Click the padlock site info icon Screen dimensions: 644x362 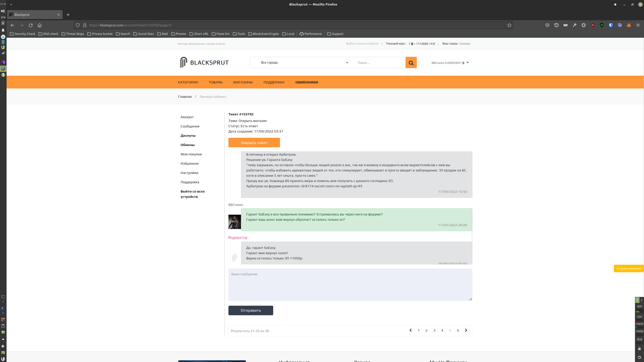pyautogui.click(x=85, y=25)
